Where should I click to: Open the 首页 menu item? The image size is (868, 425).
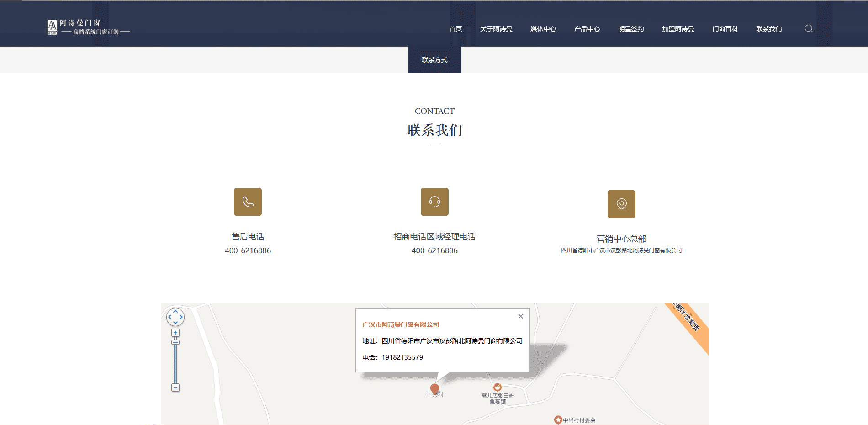[455, 29]
